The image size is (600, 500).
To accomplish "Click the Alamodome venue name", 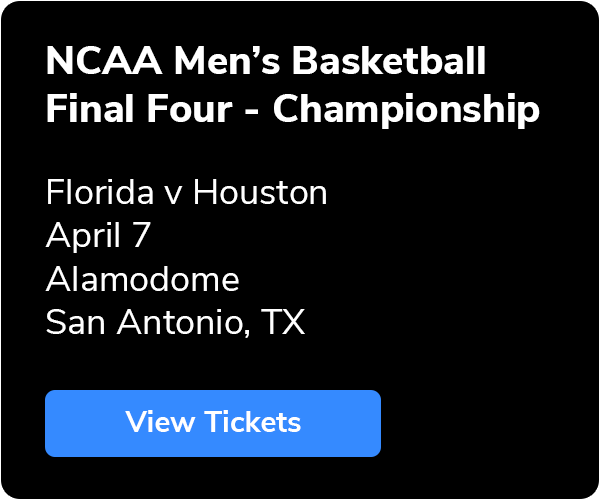I will click(x=142, y=279).
